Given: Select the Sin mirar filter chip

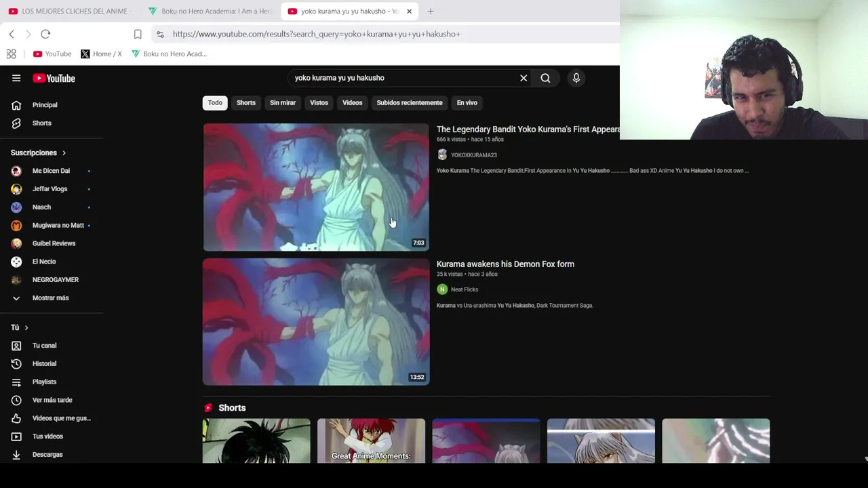Looking at the screenshot, I should click(x=283, y=102).
